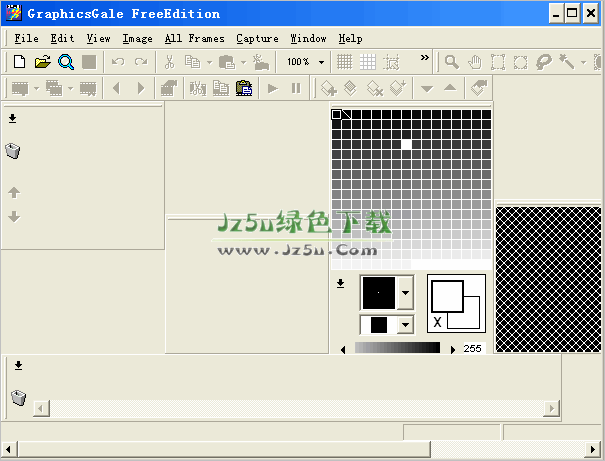Open the File menu
Image resolution: width=605 pixels, height=461 pixels.
pyautogui.click(x=26, y=39)
